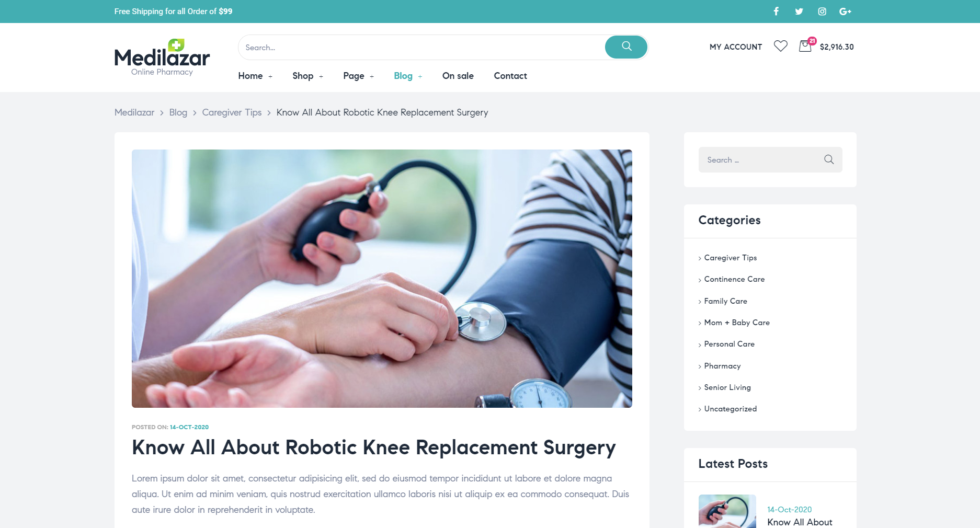980x528 pixels.
Task: Open the Twitter social icon
Action: tap(799, 12)
